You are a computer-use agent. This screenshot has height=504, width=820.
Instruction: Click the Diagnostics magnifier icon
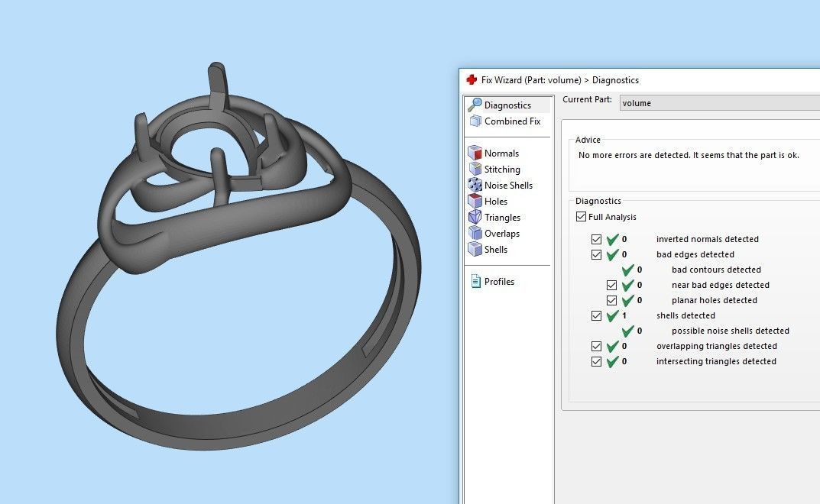pyautogui.click(x=475, y=105)
